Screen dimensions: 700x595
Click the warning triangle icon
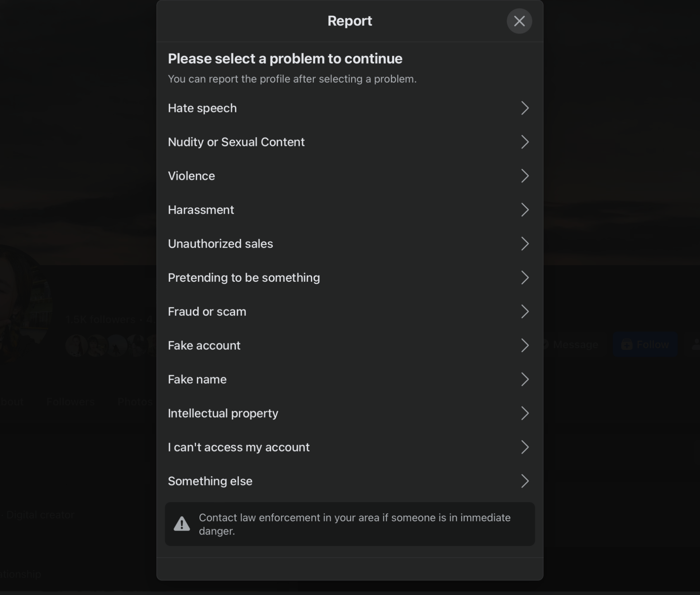(x=182, y=524)
